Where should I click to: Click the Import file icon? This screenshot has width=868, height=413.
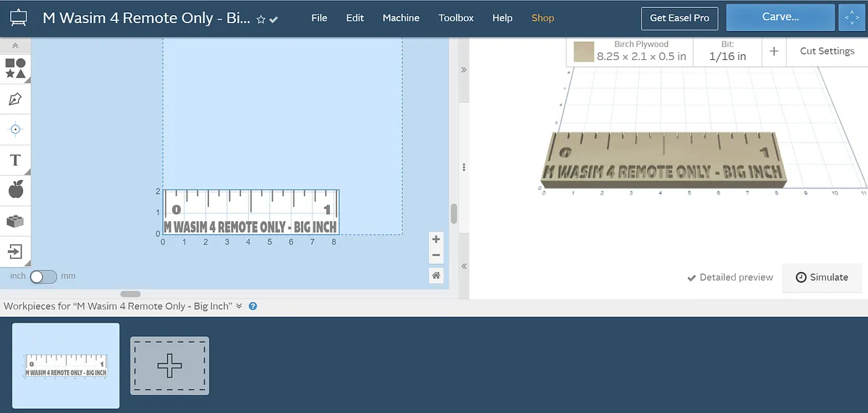pos(15,252)
